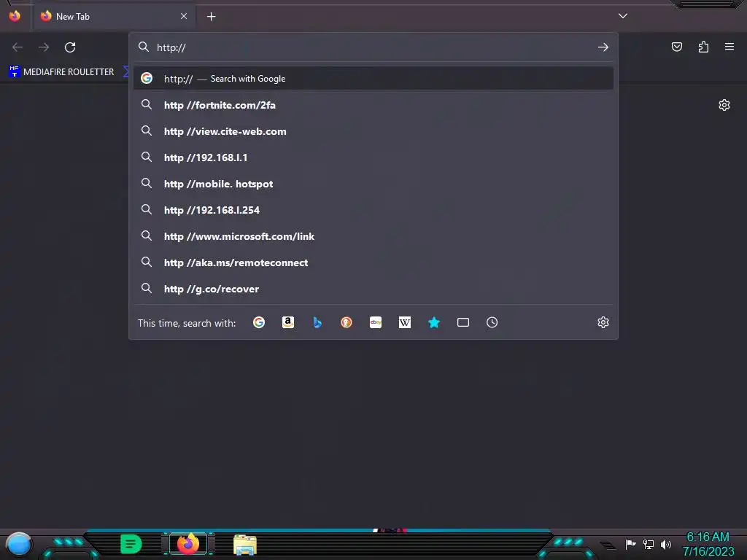Viewport: 747px width, 560px height.
Task: Go forward one page
Action: click(44, 47)
